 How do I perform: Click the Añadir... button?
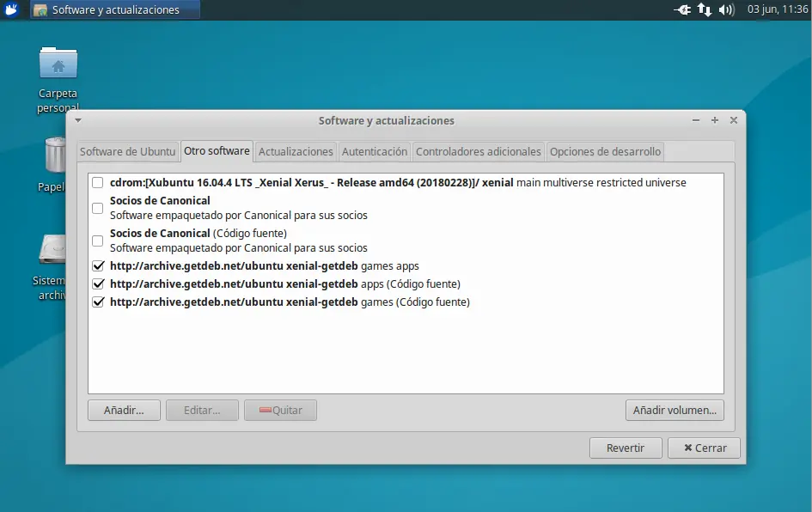124,410
